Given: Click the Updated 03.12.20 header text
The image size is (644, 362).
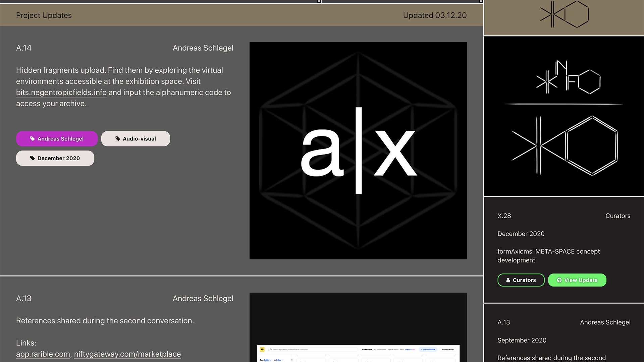Looking at the screenshot, I should point(435,15).
